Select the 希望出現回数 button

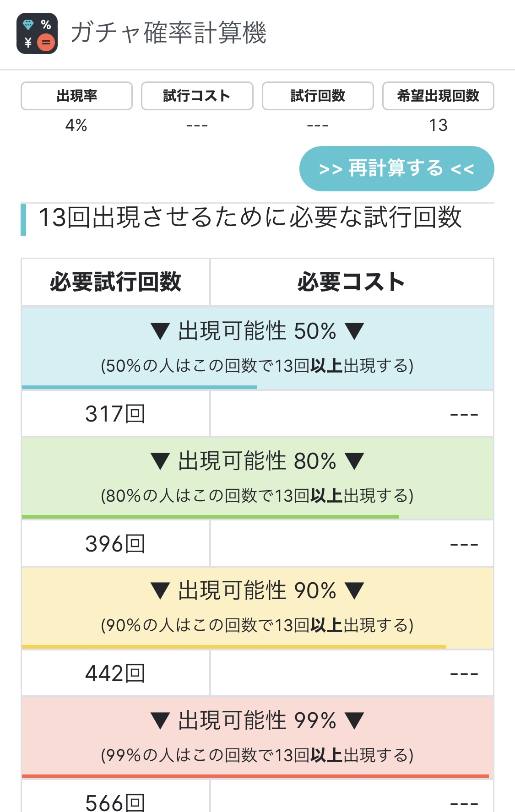[438, 96]
